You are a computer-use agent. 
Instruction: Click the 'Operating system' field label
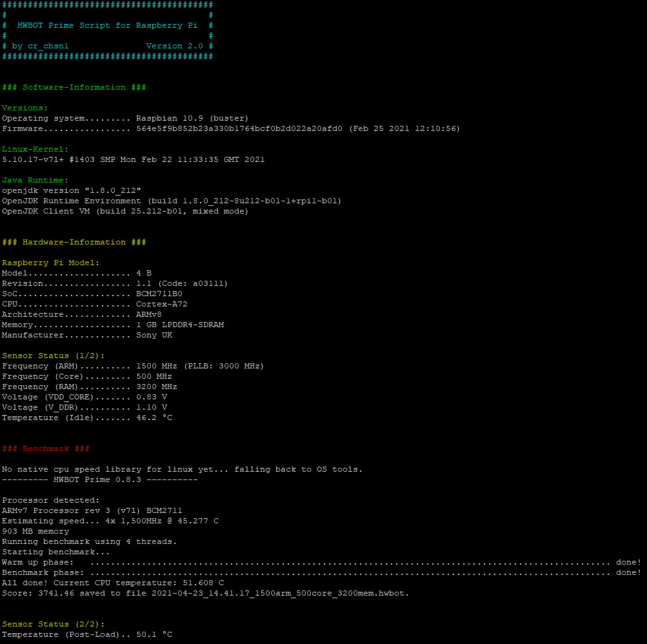(x=43, y=118)
